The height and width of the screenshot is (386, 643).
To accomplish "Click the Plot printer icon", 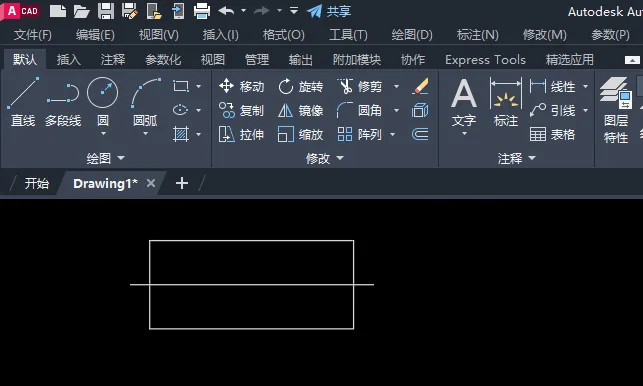I will 202,11.
